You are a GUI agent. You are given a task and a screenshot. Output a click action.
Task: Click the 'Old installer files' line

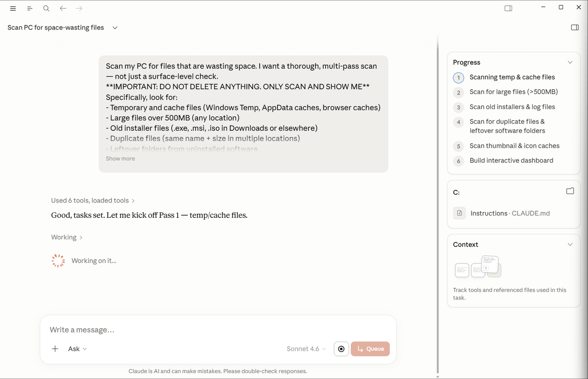pos(212,128)
